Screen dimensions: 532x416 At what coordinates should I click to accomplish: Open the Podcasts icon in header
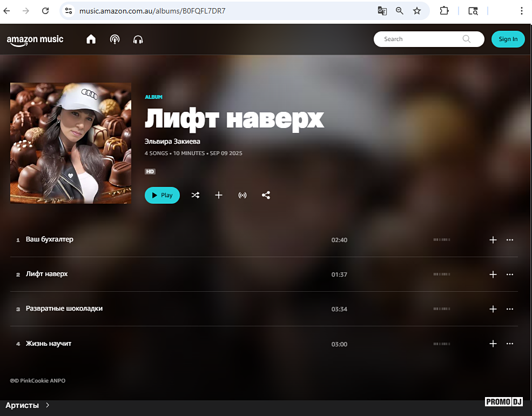tap(115, 39)
